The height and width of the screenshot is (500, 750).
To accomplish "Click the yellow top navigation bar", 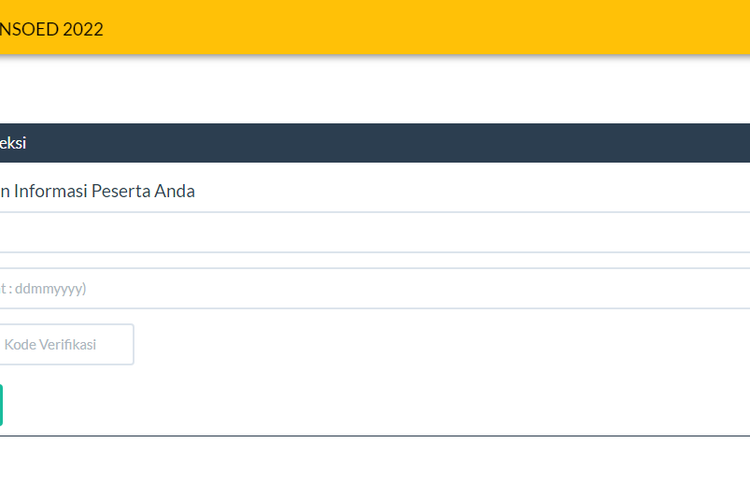I will (x=375, y=27).
